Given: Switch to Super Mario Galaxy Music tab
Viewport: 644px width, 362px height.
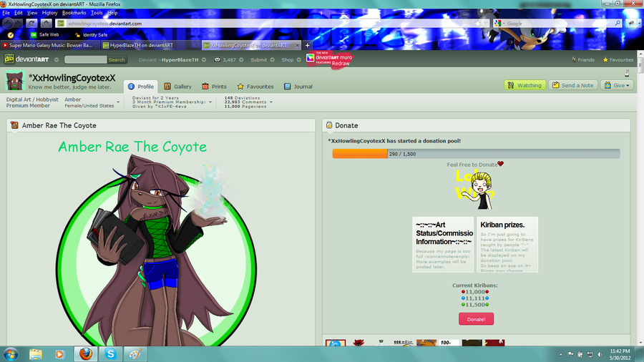Looking at the screenshot, I should [50, 45].
